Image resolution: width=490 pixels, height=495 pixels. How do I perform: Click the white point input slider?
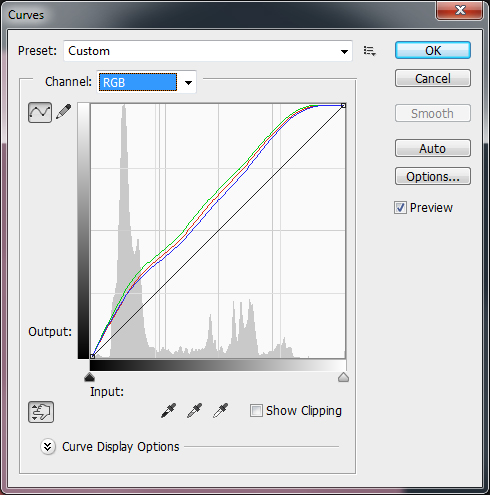[x=343, y=377]
